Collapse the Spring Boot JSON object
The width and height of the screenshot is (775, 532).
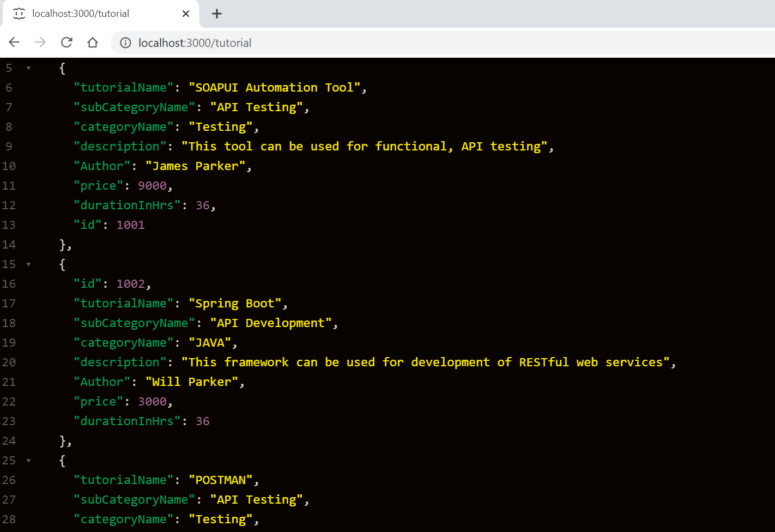(x=28, y=264)
